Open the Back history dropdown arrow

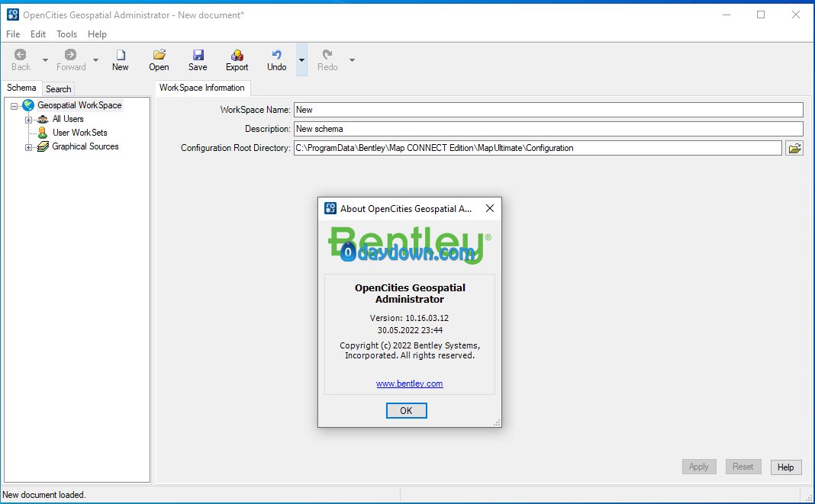pyautogui.click(x=45, y=60)
